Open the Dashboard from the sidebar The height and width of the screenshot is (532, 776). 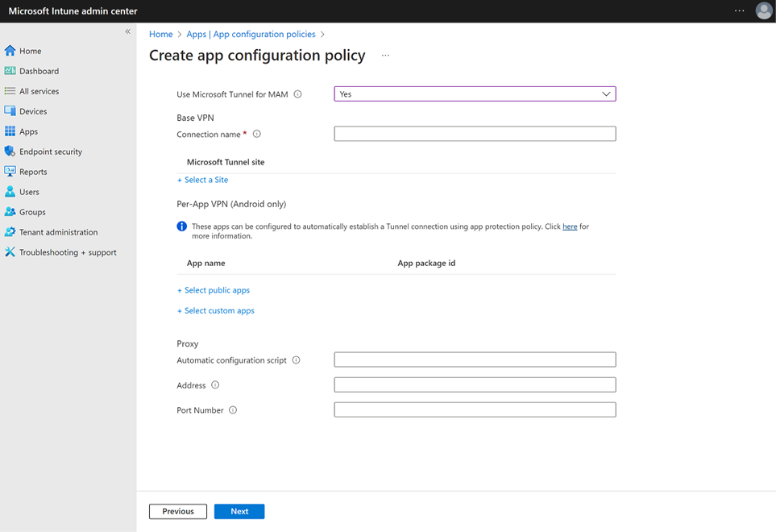pyautogui.click(x=39, y=70)
